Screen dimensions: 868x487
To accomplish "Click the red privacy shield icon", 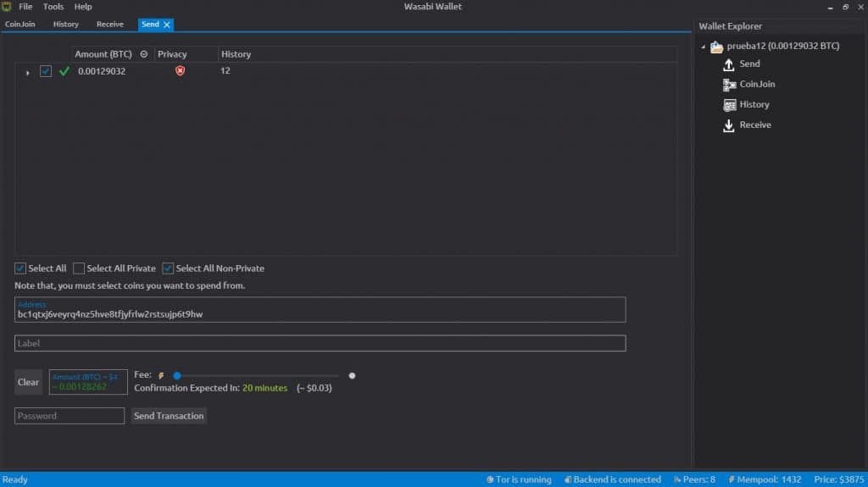I will click(180, 71).
